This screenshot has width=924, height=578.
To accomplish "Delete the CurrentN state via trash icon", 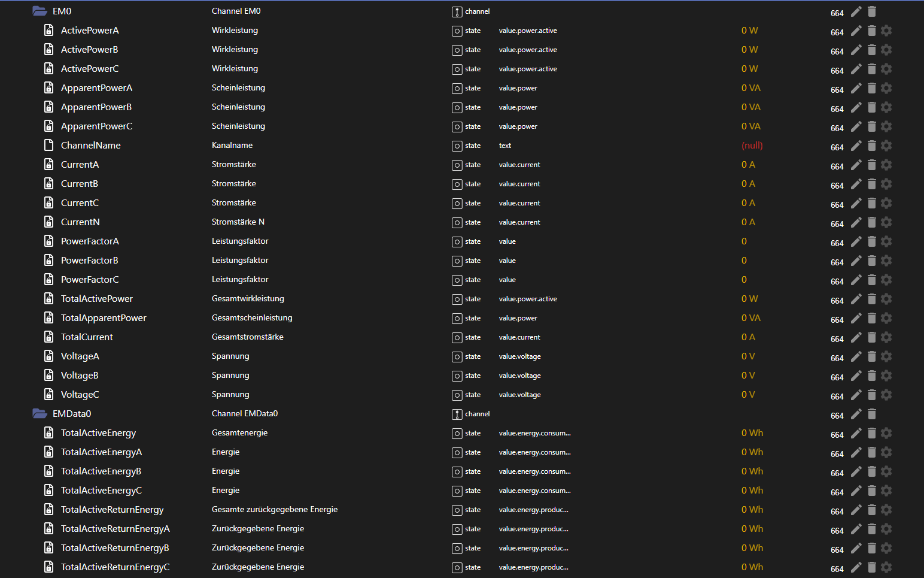I will click(x=871, y=222).
